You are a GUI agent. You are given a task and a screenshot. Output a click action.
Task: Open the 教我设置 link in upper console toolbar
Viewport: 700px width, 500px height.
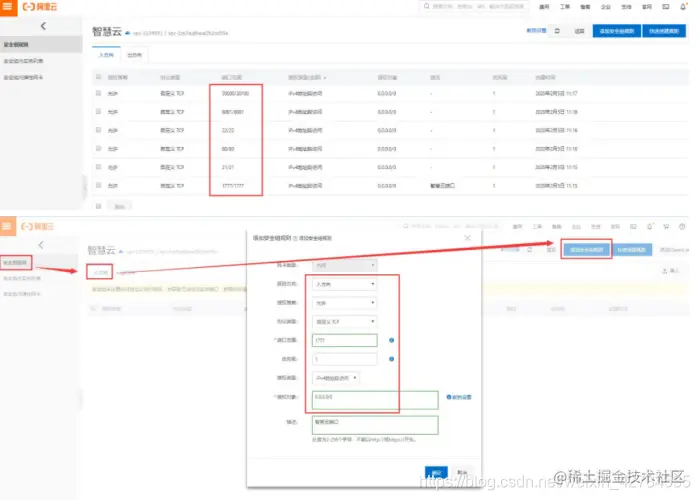pos(536,30)
